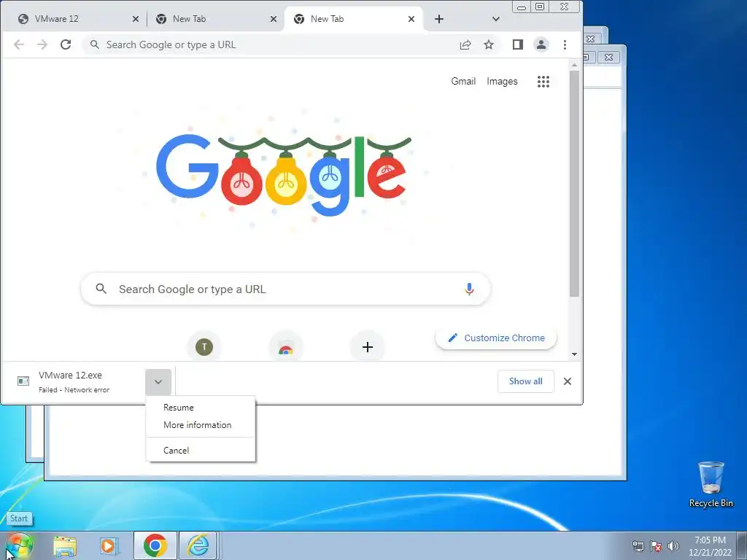
Task: Open the Gmail link
Action: (463, 82)
